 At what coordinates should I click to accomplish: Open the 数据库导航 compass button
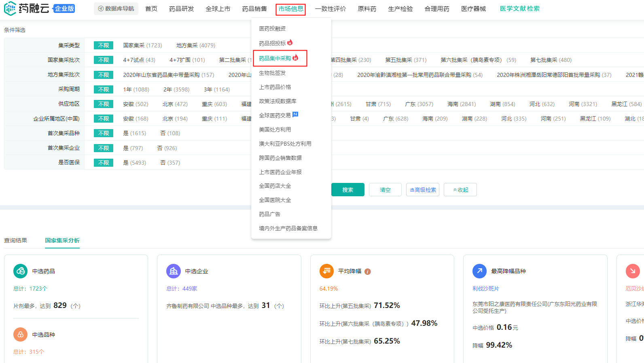116,8
